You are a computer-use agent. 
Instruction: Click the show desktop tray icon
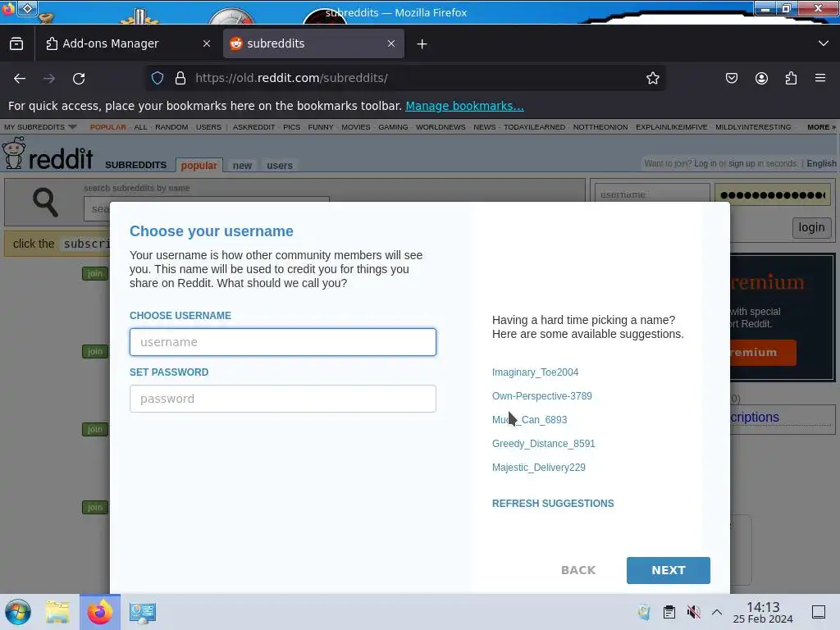(x=819, y=612)
